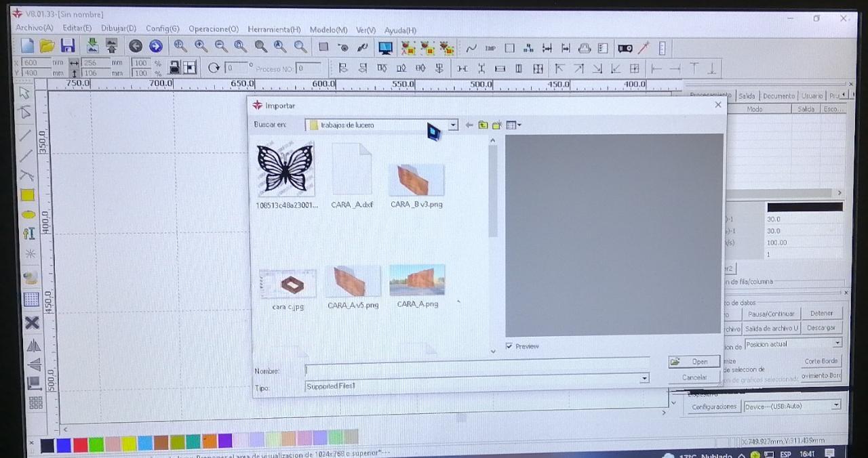
Task: Toggle the Preview checkbox in Importar dialog
Action: [x=509, y=346]
